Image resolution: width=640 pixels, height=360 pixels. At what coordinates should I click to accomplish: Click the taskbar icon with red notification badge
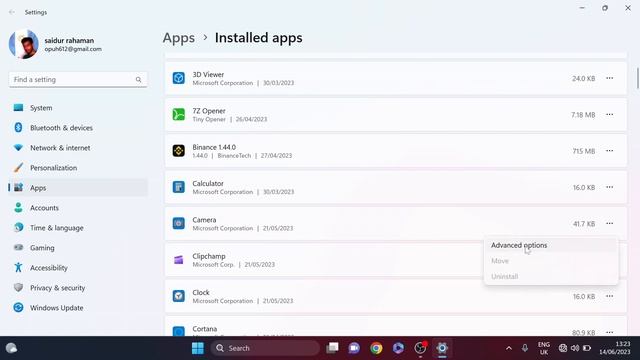point(420,348)
